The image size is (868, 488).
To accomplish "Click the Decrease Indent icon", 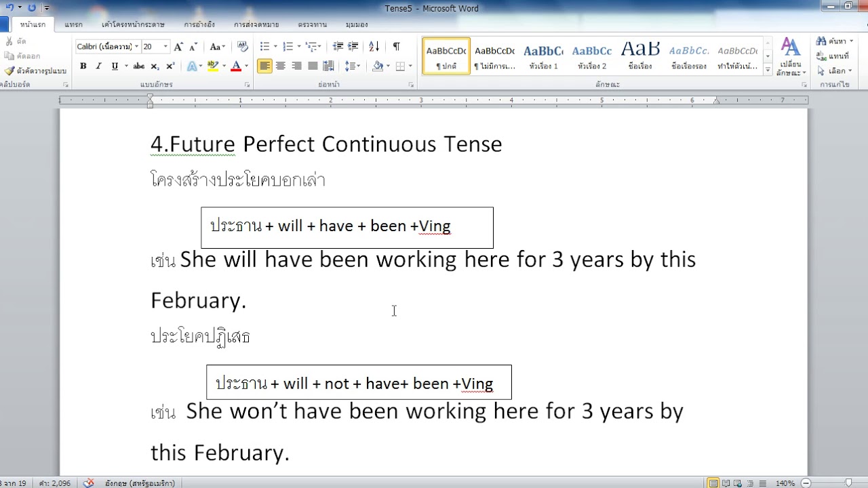I will coord(337,47).
